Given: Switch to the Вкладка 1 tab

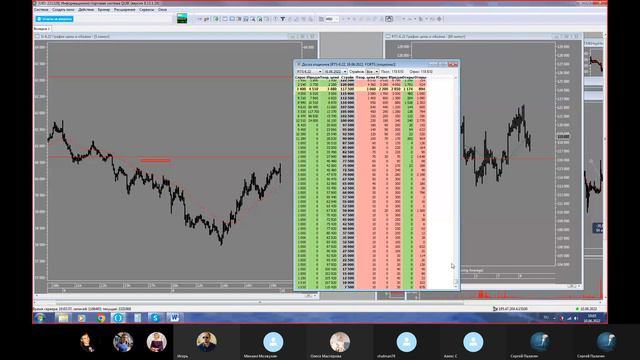Looking at the screenshot, I should click(x=42, y=29).
